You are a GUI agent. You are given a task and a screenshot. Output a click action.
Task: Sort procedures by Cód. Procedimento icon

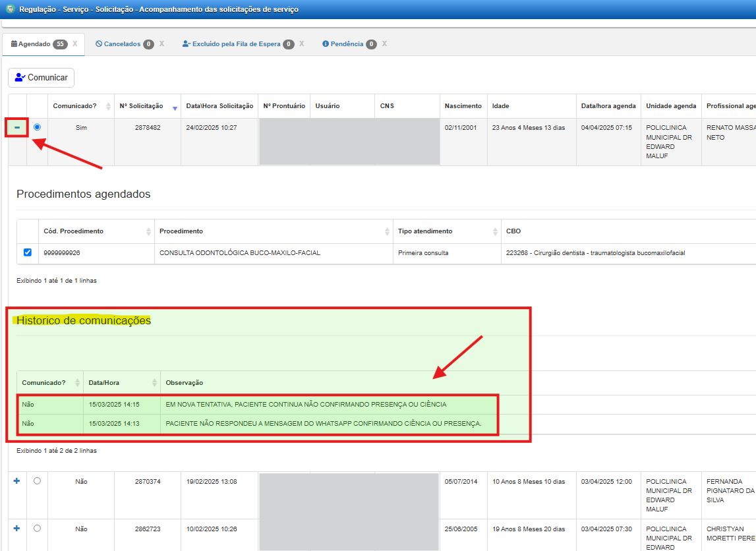(148, 231)
